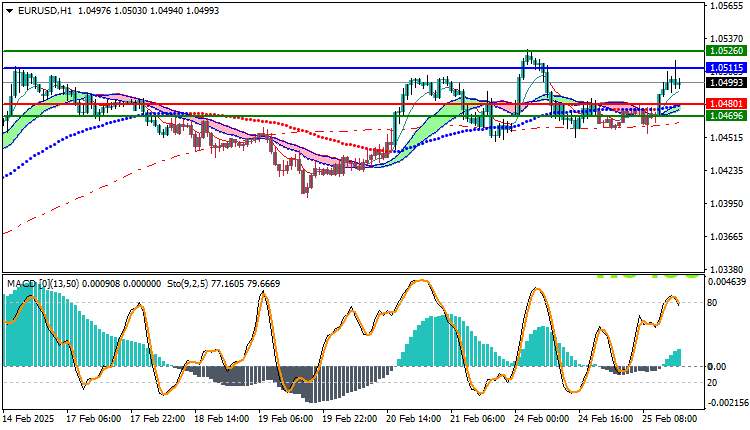This screenshot has height=430, width=750.
Task: Open the dropdown triangle beside EURUSD,H1
Action: (8, 10)
